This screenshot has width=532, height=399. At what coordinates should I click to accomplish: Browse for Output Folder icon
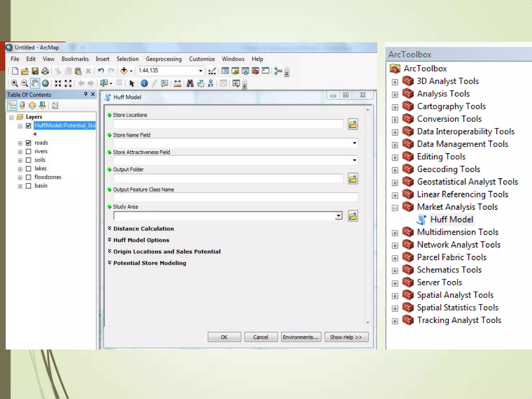pyautogui.click(x=353, y=179)
